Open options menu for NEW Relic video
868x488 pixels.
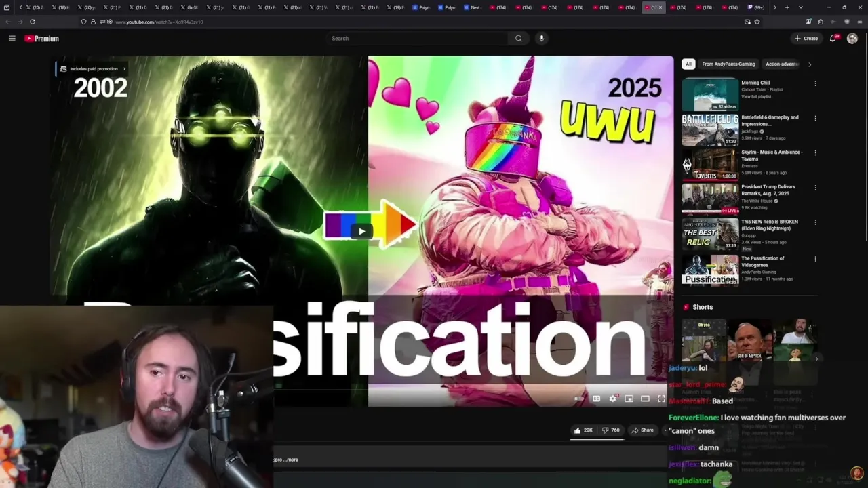tap(815, 222)
